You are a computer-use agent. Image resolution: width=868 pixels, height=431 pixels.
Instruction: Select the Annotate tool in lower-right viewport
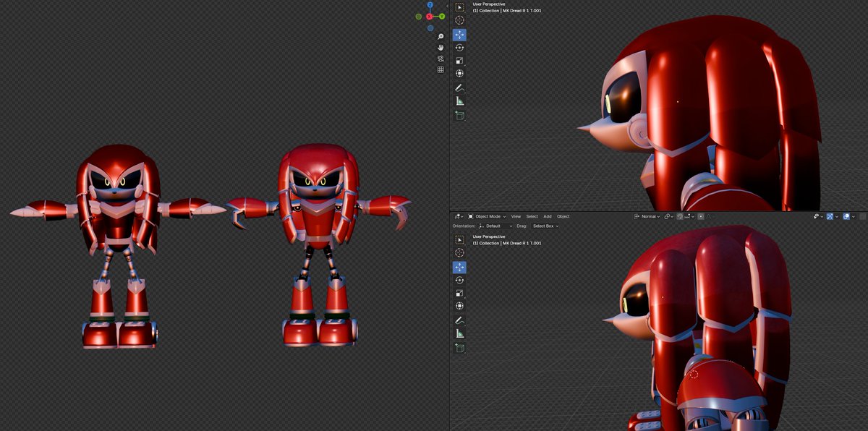pyautogui.click(x=459, y=320)
